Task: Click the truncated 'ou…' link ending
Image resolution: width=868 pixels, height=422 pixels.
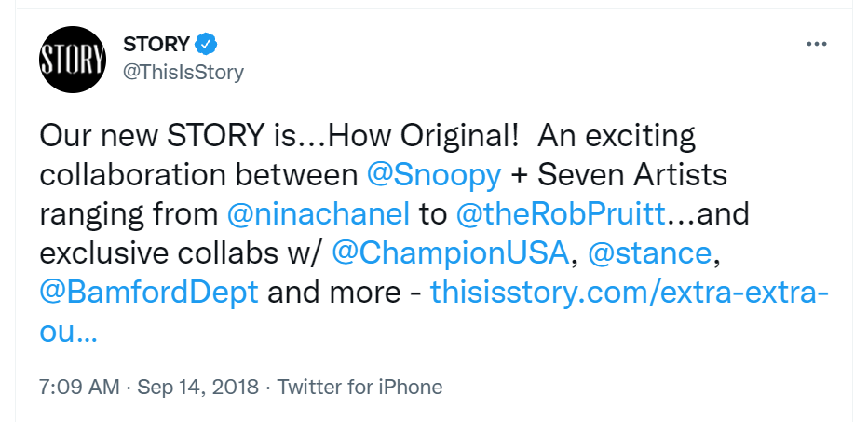Action: coord(68,332)
